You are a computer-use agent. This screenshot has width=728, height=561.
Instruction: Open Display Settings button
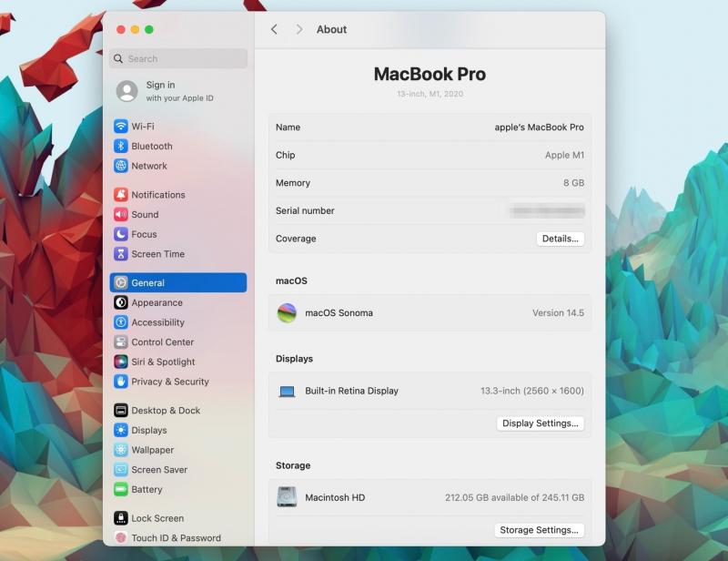click(540, 423)
